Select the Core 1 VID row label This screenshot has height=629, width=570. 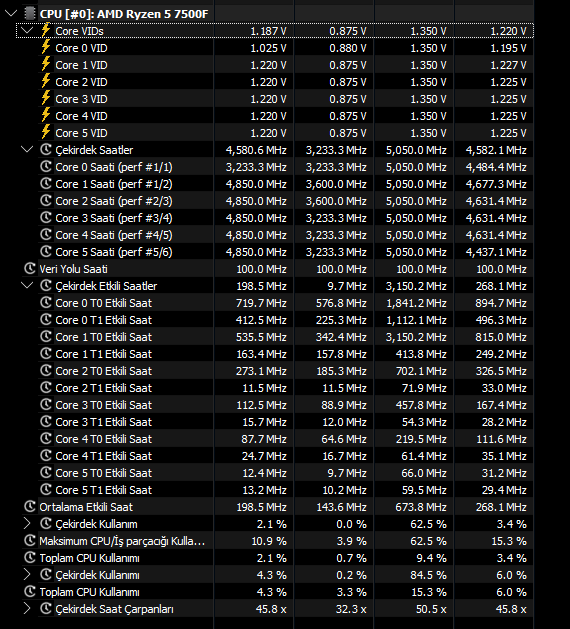click(81, 65)
